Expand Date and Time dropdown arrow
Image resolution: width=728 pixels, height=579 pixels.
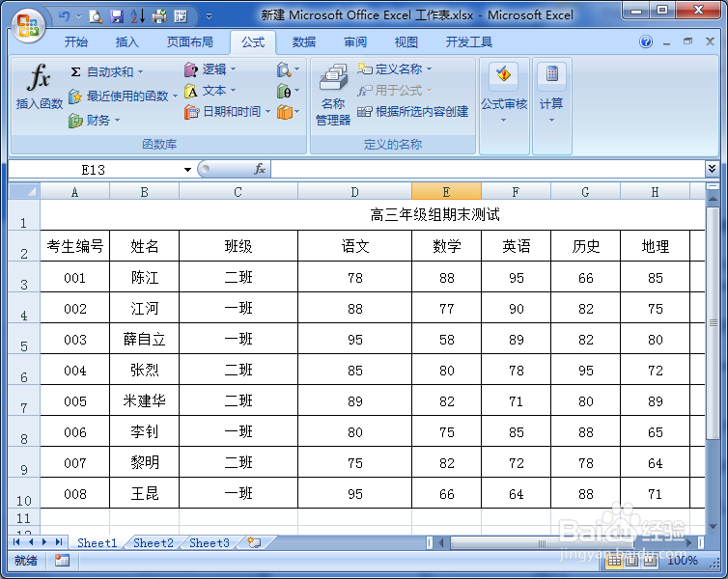click(267, 112)
